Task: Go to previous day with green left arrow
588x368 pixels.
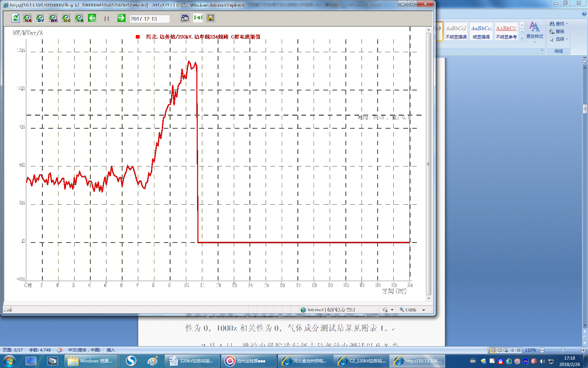Action: pos(92,18)
